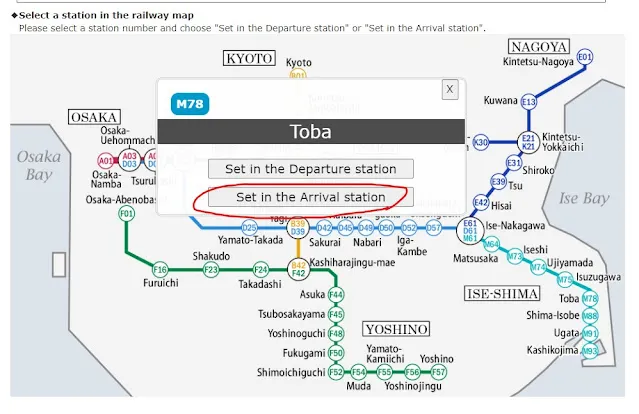Click the F52 Shimoichiguchi station marker
Viewport: 639px width, 414px height.
pos(336,372)
